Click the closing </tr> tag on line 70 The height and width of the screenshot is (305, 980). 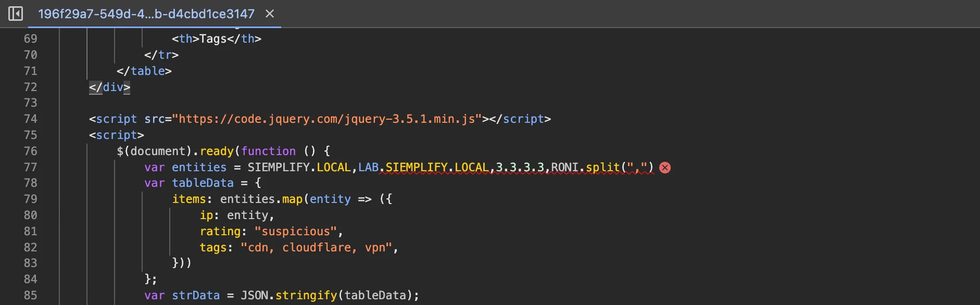(x=161, y=55)
